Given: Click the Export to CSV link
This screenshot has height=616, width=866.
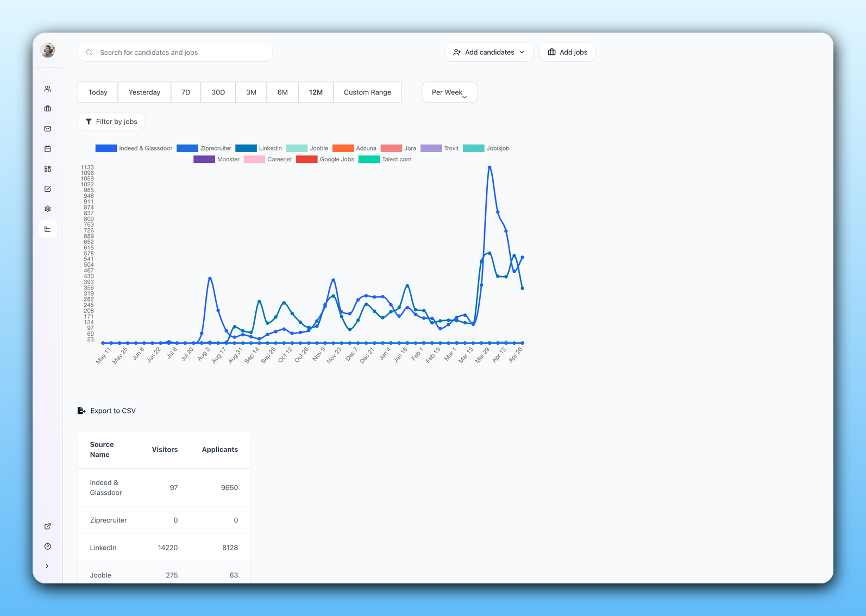Looking at the screenshot, I should coord(113,411).
